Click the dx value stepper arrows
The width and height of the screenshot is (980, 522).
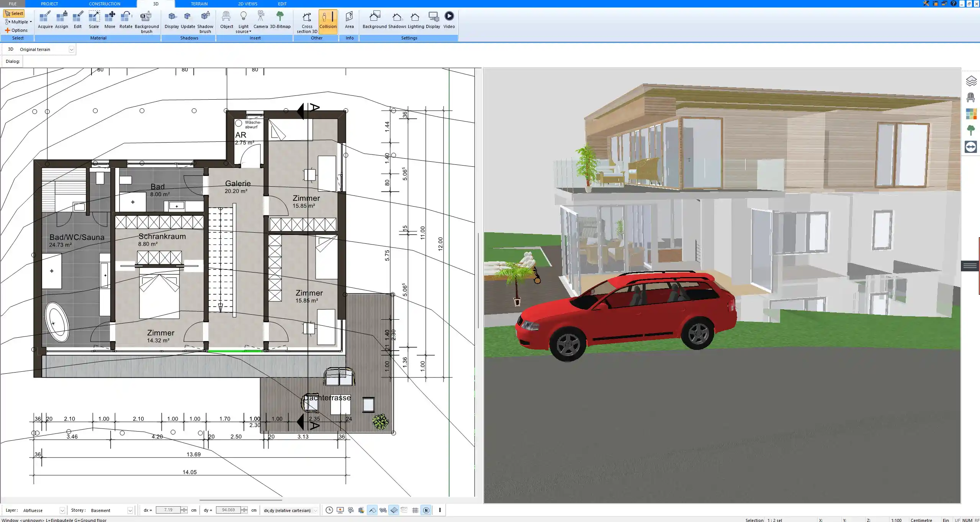pyautogui.click(x=184, y=510)
